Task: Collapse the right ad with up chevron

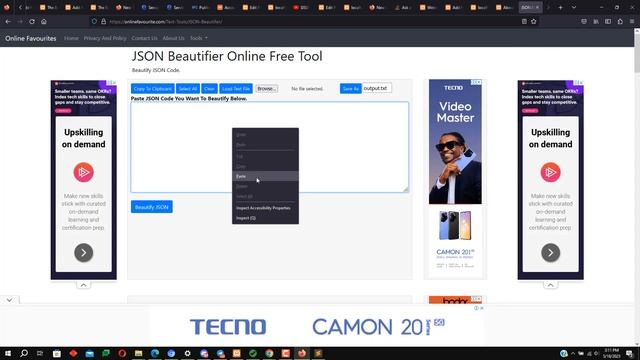Action: pyautogui.click(x=550, y=285)
